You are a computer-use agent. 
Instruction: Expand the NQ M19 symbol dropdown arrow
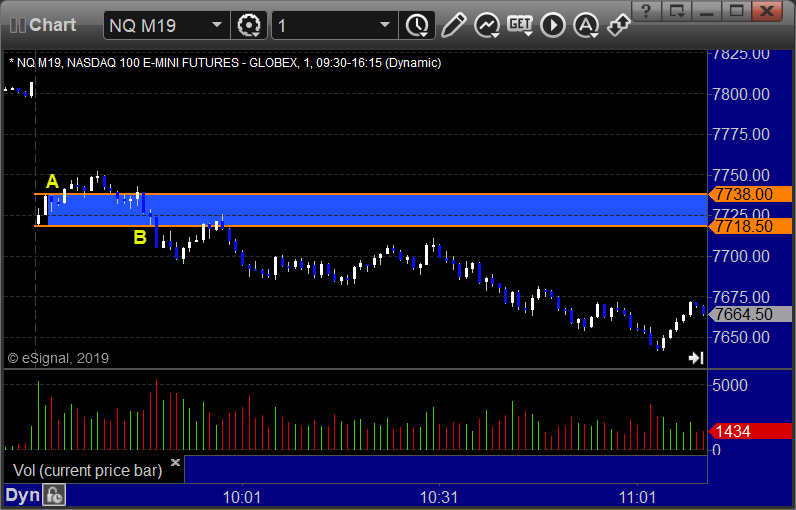coord(217,25)
